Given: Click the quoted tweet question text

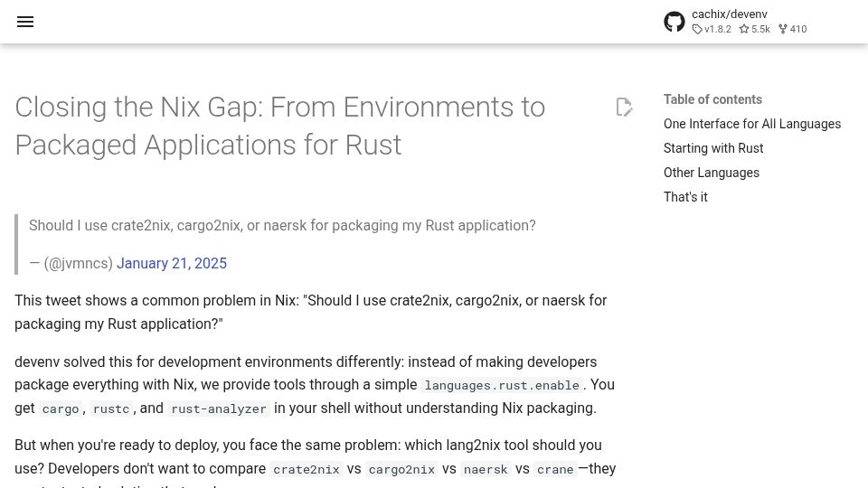Looking at the screenshot, I should click(x=282, y=226).
